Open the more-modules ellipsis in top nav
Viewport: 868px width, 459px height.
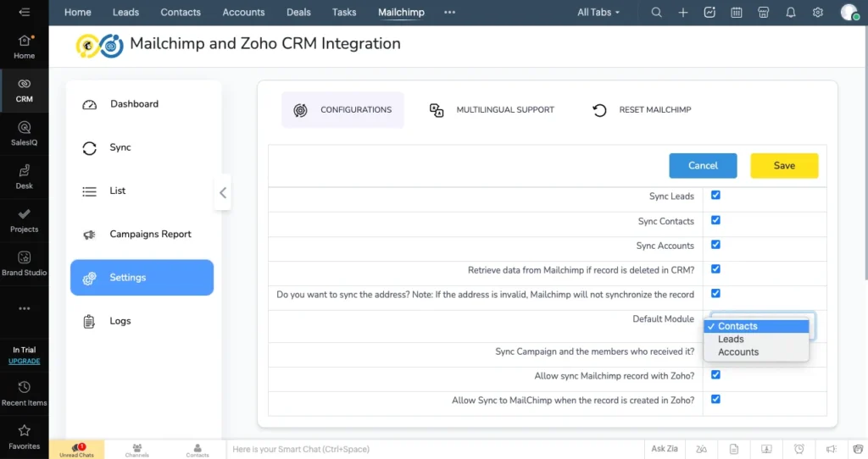pyautogui.click(x=449, y=12)
